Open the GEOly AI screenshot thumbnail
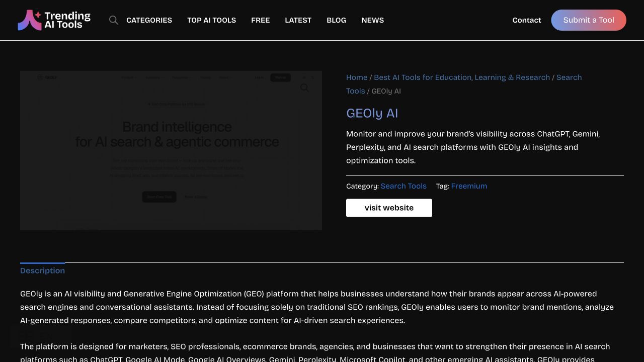644x362 pixels. click(171, 150)
